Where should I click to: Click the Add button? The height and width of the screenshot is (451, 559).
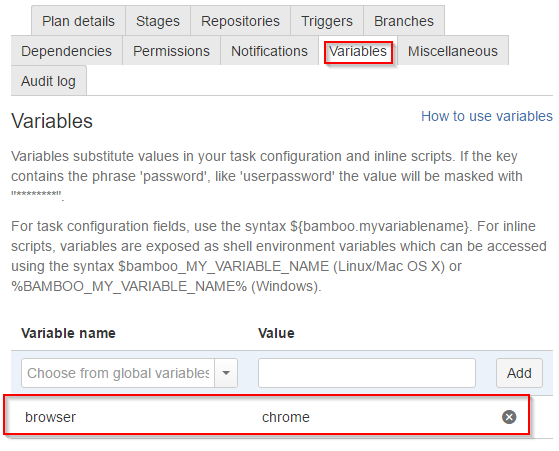point(519,373)
